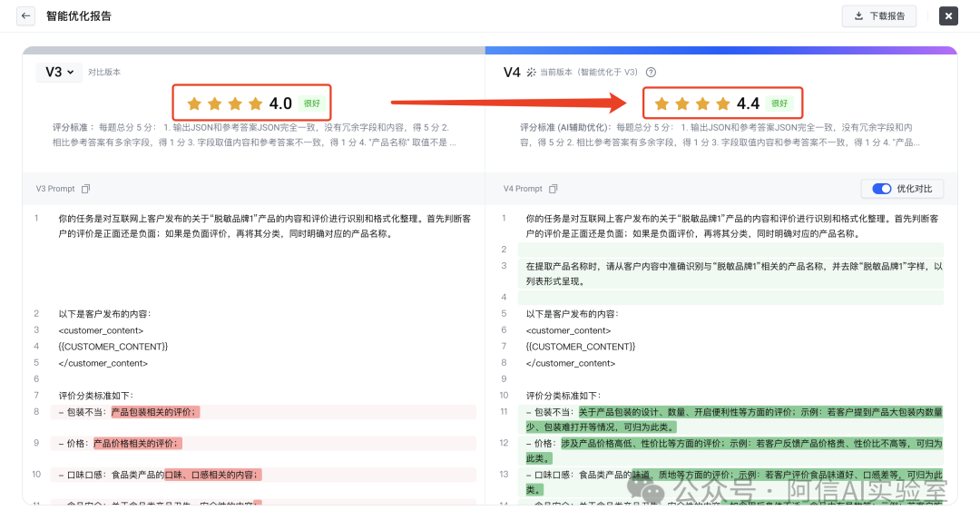
Task: Click the V3 Prompt label
Action: [x=55, y=189]
